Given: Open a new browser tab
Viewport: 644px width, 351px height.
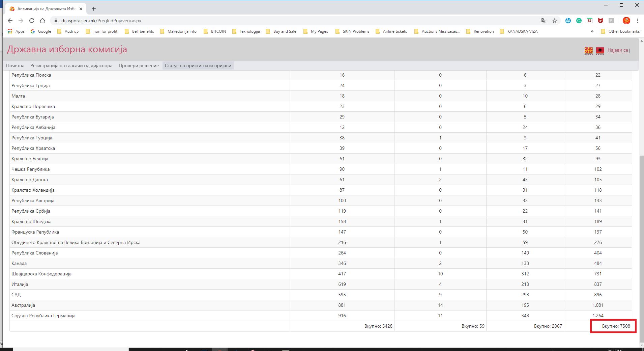Looking at the screenshot, I should click(94, 9).
